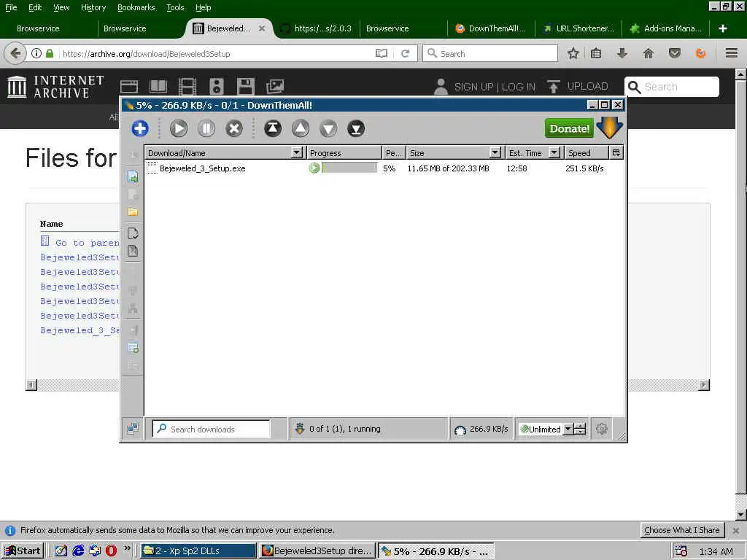Click SIGN UP | LOG IN link
747x560 pixels.
(x=495, y=87)
